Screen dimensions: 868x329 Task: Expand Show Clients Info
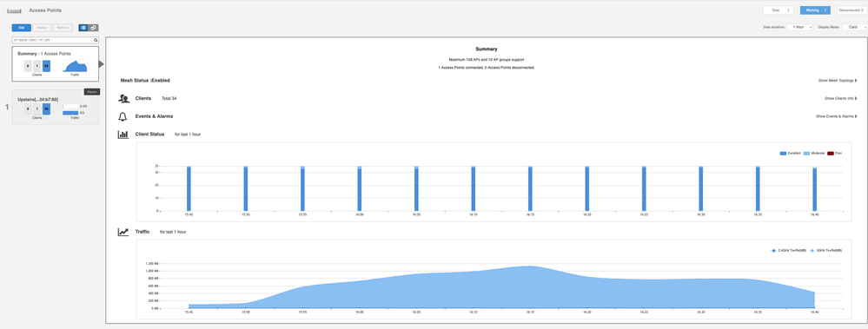pos(841,98)
